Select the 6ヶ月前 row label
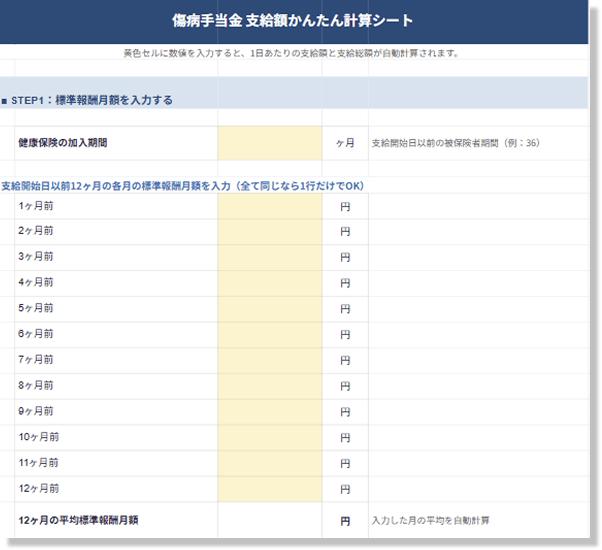 click(x=36, y=334)
